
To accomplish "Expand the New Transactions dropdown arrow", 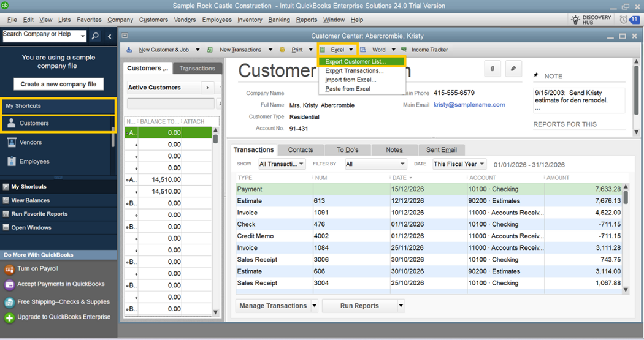I will tap(270, 50).
